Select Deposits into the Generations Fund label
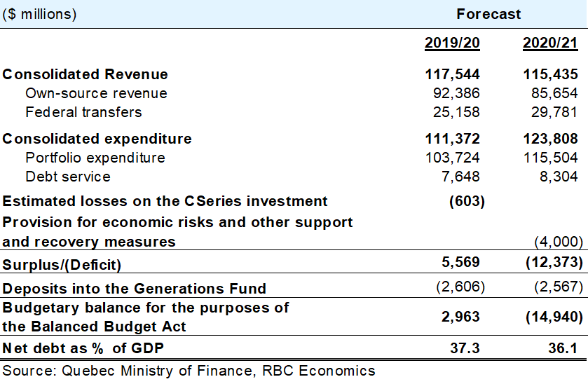Screen dimensions: 588x384 click(135, 288)
